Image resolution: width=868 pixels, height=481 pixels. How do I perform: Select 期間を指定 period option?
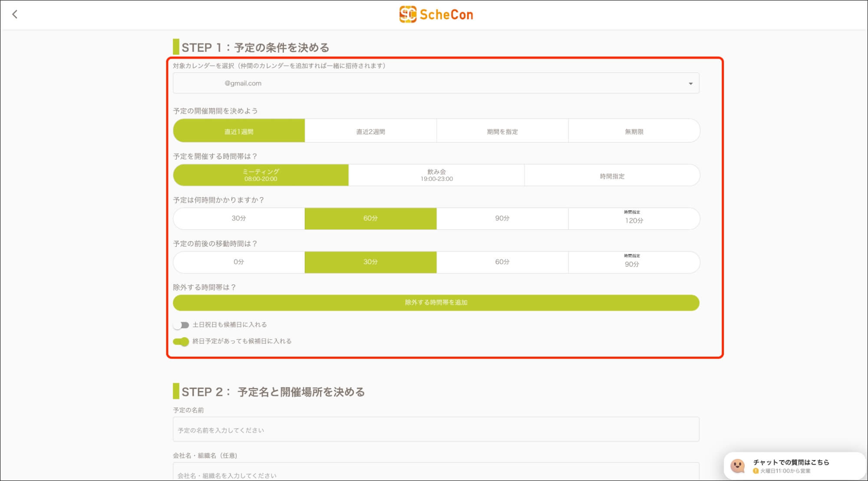[x=502, y=131]
